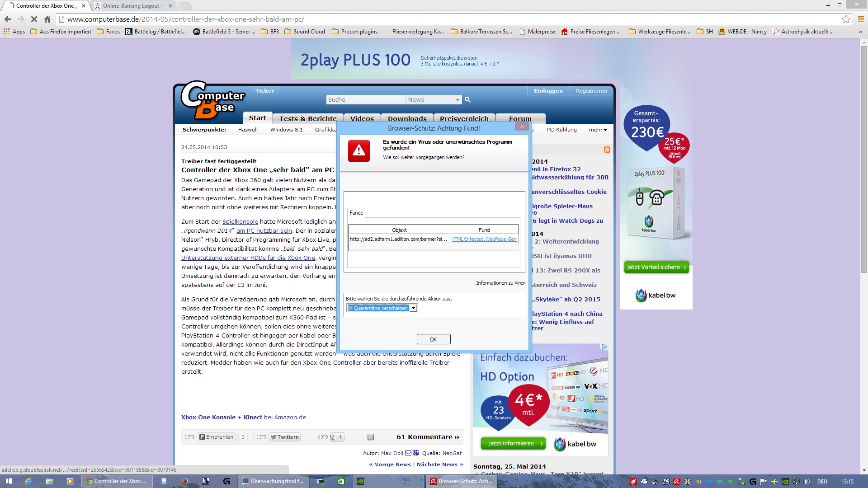Screen dimensions: 868x488
Task: Expand the News search category dropdown
Action: 457,100
